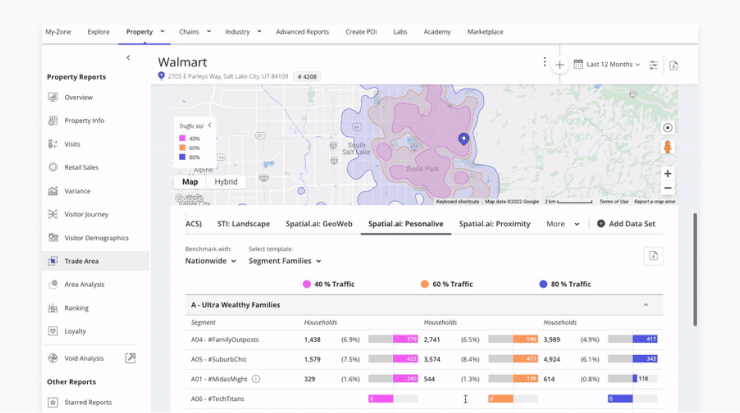Open Advanced Reports
Screen dimensions: 740x413
303,32
